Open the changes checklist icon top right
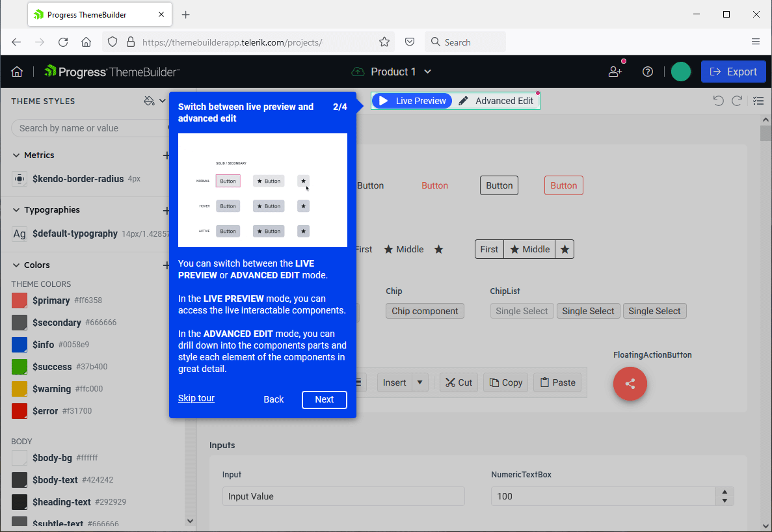The height and width of the screenshot is (532, 772). [758, 101]
